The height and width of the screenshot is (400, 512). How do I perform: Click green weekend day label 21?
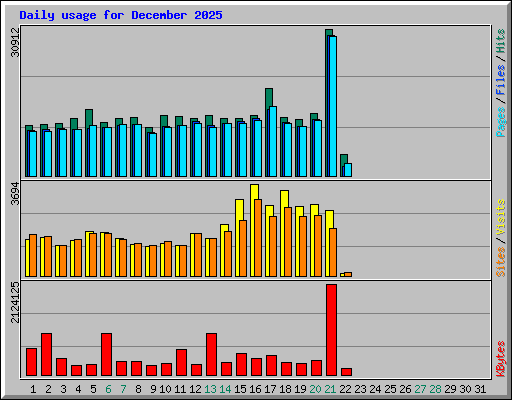[x=330, y=389]
